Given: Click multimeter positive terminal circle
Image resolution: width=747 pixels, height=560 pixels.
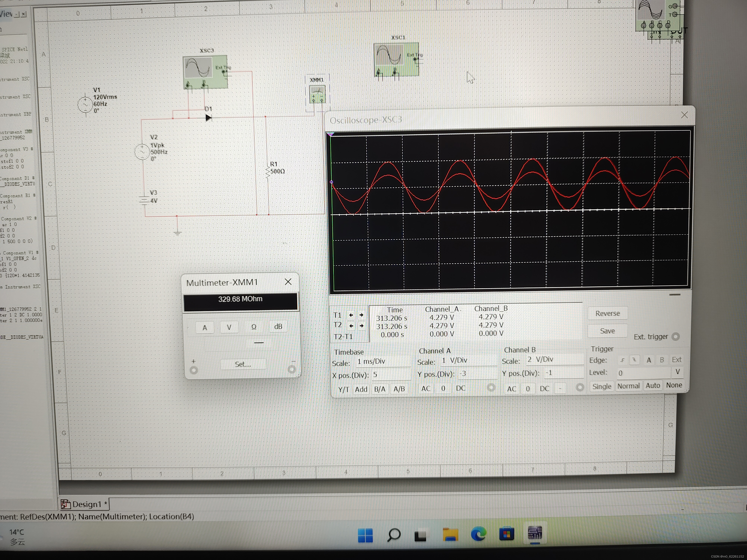Looking at the screenshot, I should click(x=194, y=370).
